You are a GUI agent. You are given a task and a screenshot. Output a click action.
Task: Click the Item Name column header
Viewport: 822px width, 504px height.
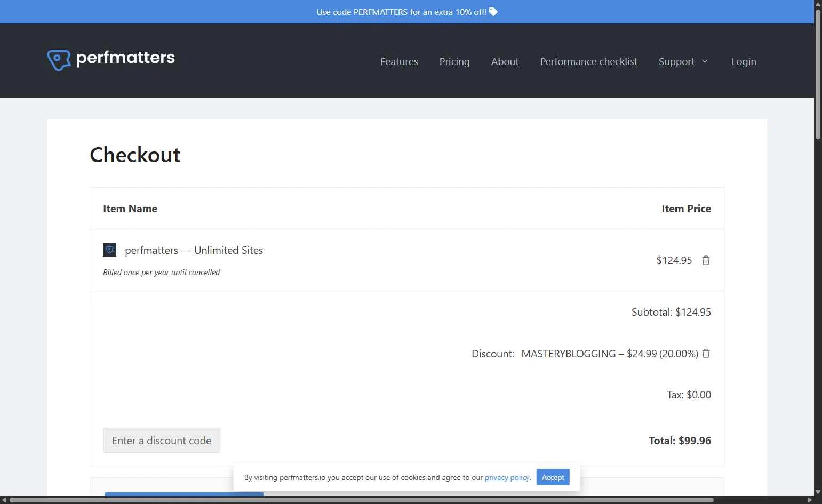tap(130, 209)
